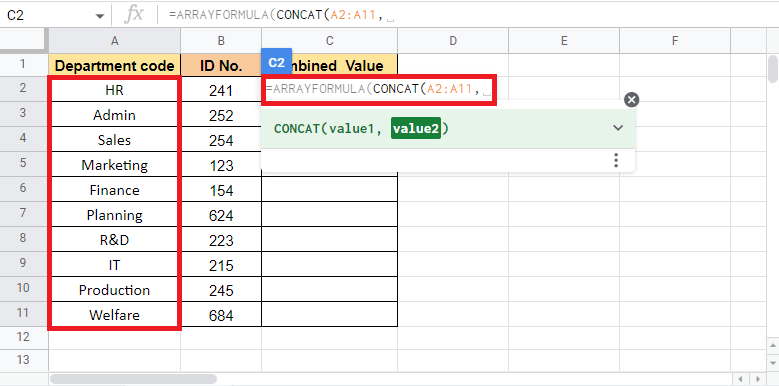Screen dimensions: 779x386
Task: Select column B header
Action: 221,41
